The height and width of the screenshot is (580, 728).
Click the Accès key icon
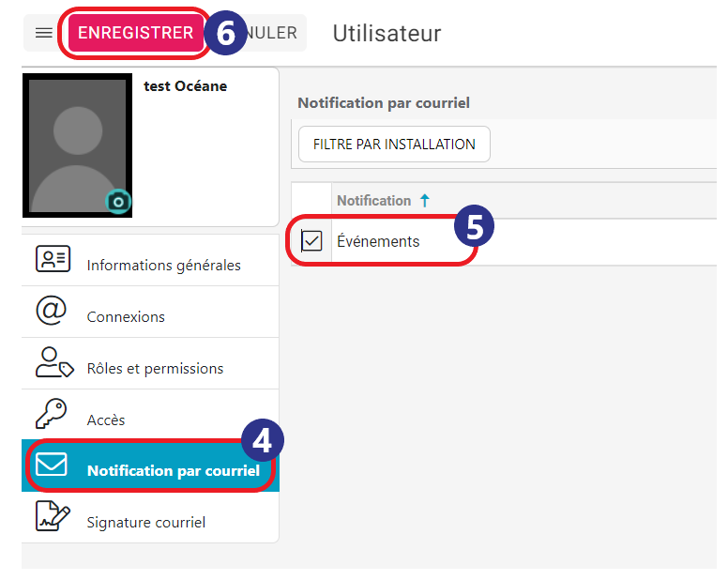[51, 413]
